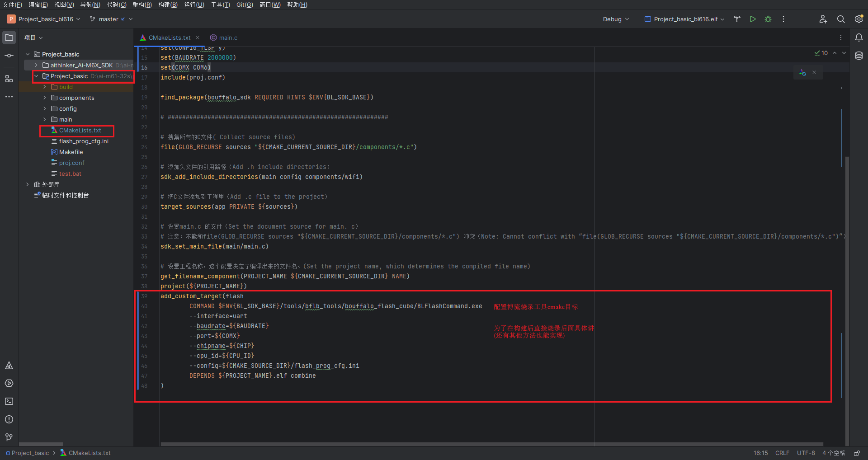Expand the 外部库 external libraries node
Screen dimensions: 868x460
tap(28, 184)
